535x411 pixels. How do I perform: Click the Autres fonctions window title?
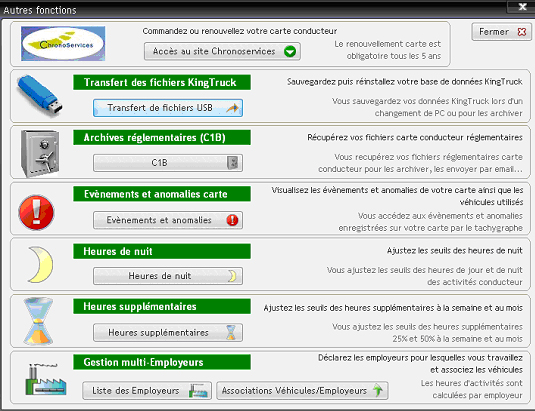(40, 10)
